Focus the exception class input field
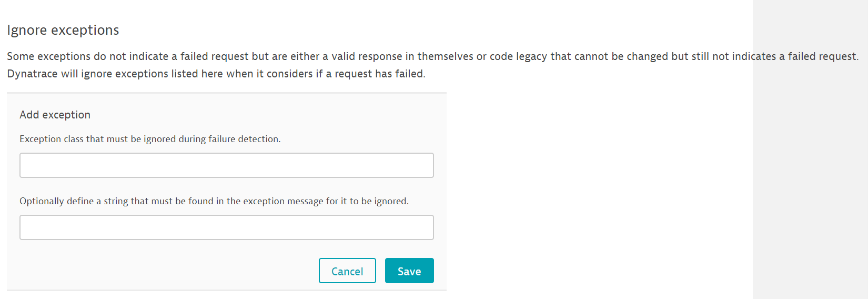The height and width of the screenshot is (299, 868). [226, 165]
